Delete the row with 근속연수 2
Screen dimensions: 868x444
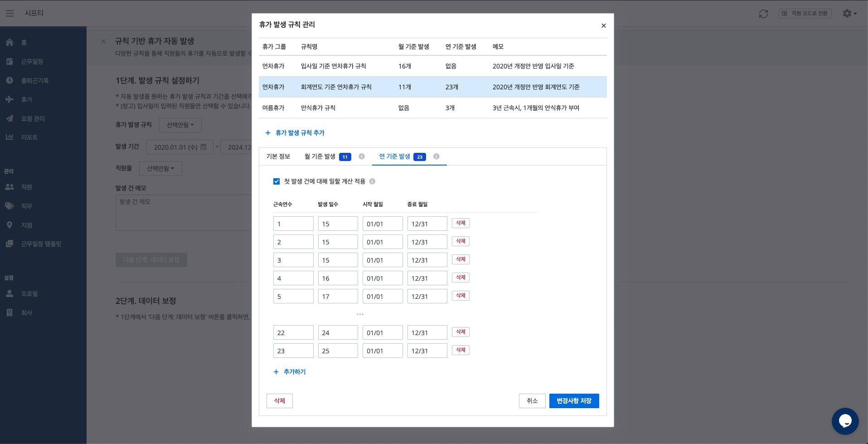pos(461,241)
